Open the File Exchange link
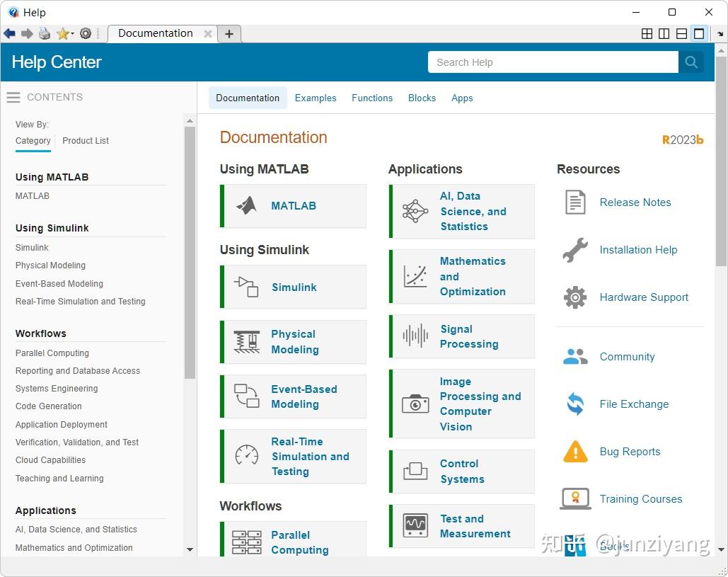 [x=634, y=404]
